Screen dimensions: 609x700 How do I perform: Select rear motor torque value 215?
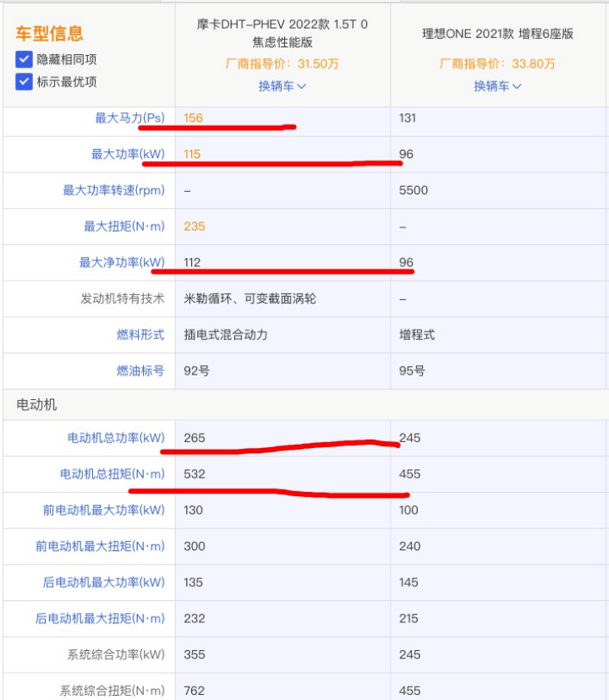409,619
